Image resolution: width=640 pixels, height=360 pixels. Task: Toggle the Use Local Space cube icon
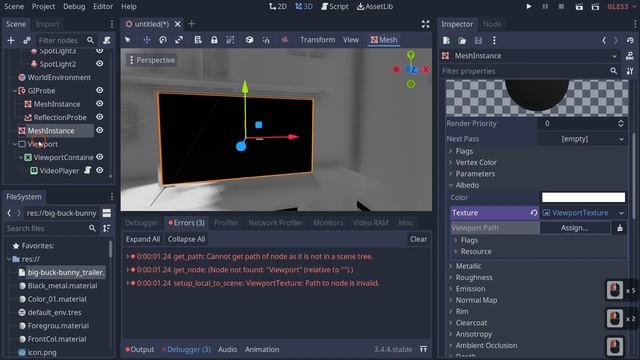249,40
